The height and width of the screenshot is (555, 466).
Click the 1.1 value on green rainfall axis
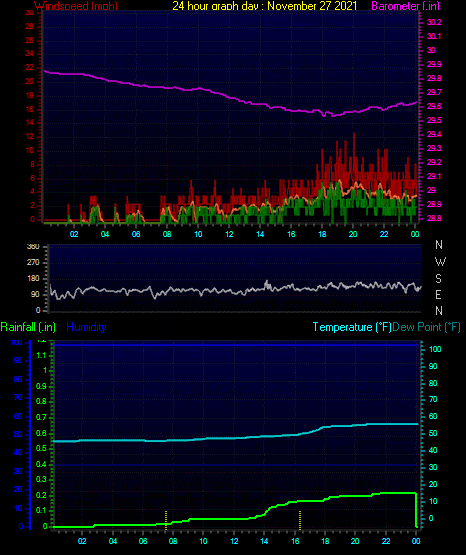[x=41, y=355]
